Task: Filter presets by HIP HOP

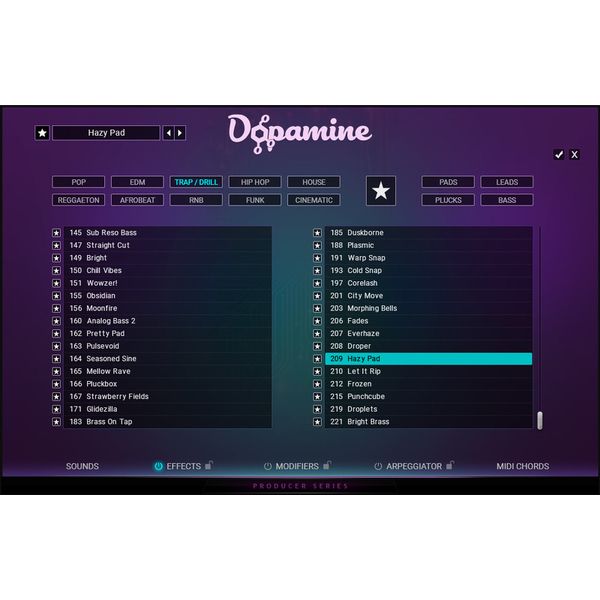Action: coord(255,182)
